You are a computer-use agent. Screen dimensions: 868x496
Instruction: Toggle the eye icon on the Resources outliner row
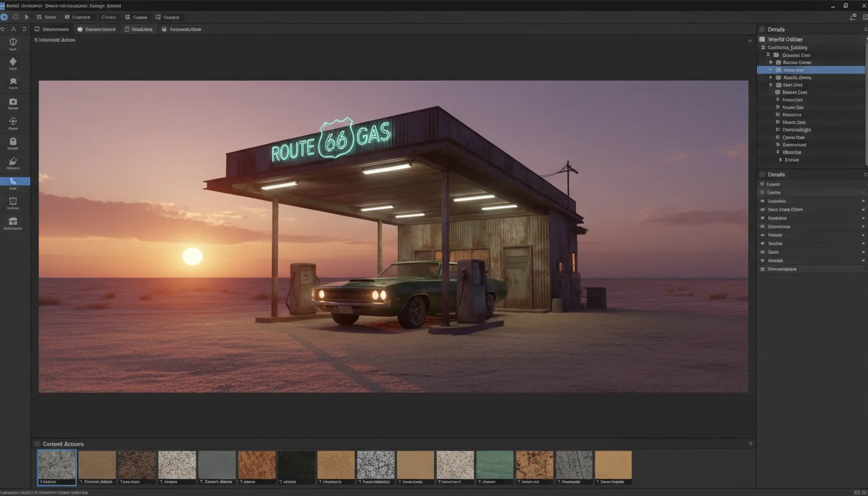coord(777,114)
